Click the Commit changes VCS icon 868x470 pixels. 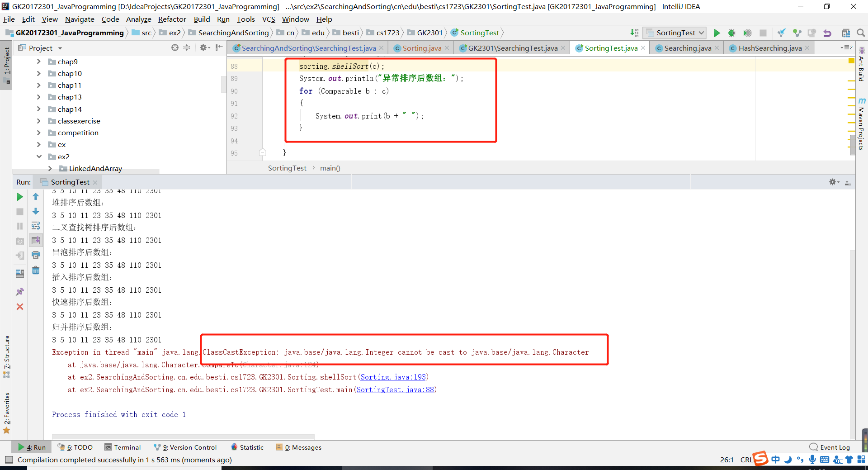coord(797,33)
